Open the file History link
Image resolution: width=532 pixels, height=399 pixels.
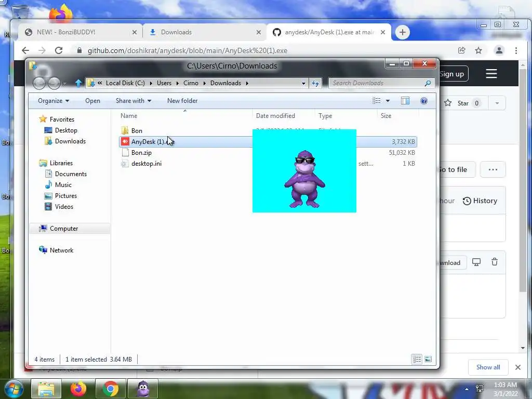[480, 201]
